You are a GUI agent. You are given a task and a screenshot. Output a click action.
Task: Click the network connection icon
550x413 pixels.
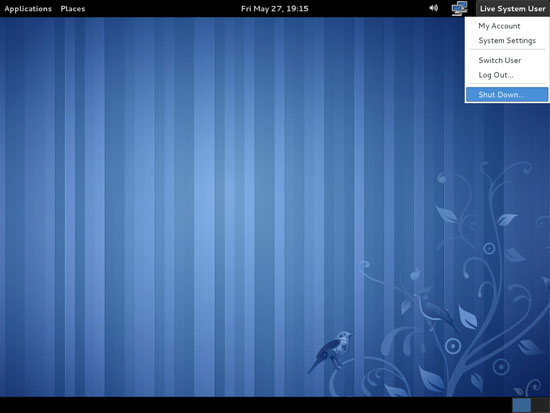point(459,8)
